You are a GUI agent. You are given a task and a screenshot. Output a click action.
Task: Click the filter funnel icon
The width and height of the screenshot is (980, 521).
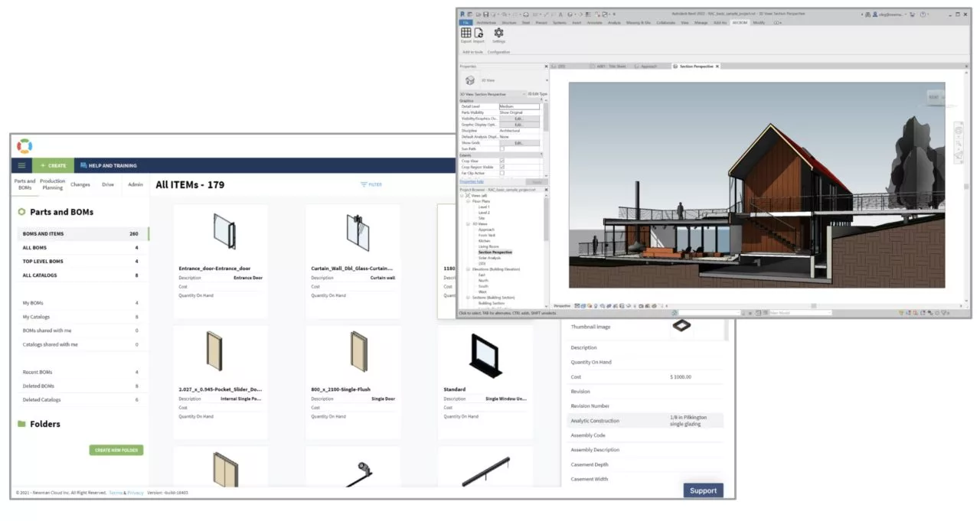(364, 184)
